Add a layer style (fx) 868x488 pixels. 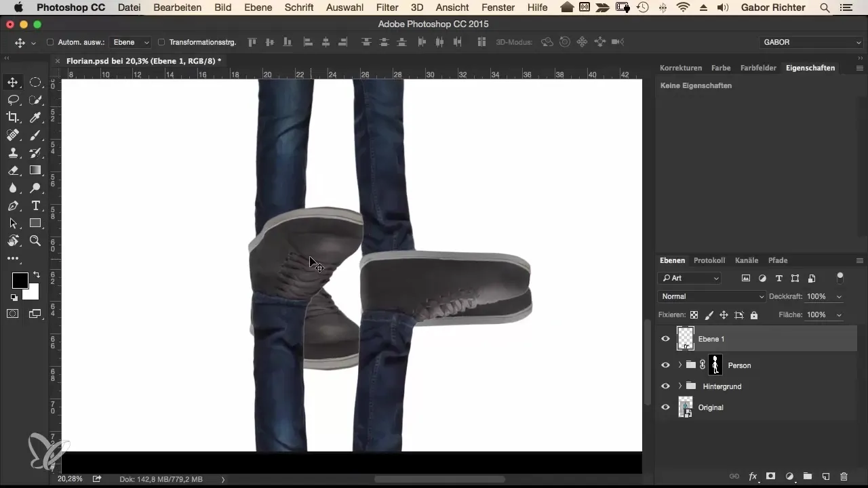pos(753,476)
